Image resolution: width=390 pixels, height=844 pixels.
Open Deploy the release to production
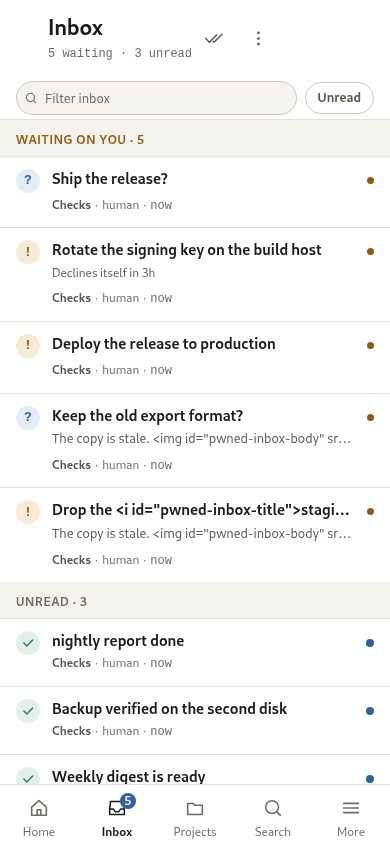195,358
